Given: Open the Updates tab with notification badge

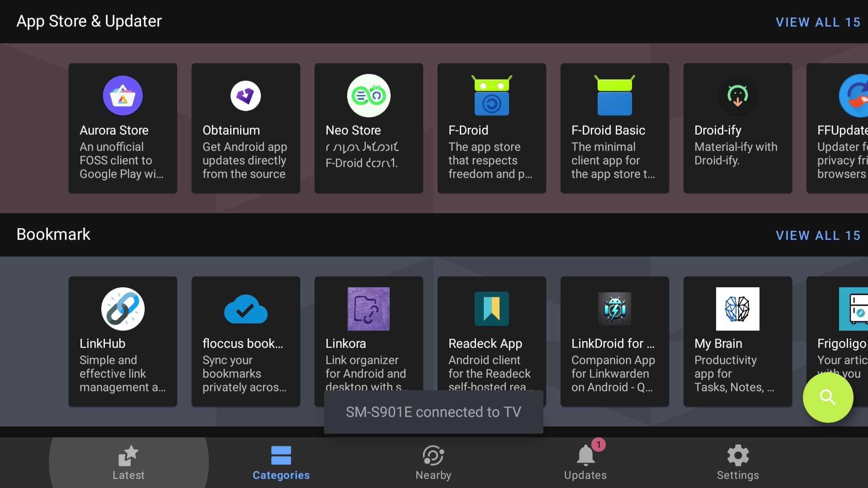Looking at the screenshot, I should coord(585,463).
